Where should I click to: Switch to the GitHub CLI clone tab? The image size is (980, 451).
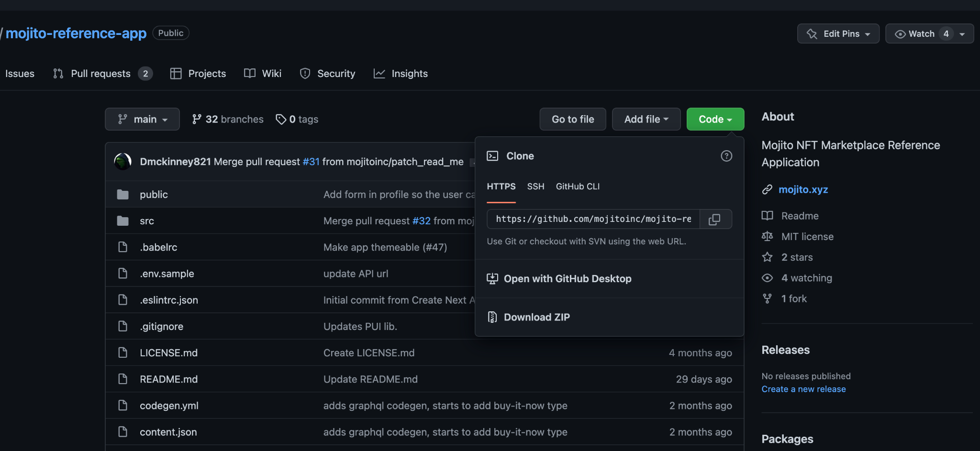578,187
